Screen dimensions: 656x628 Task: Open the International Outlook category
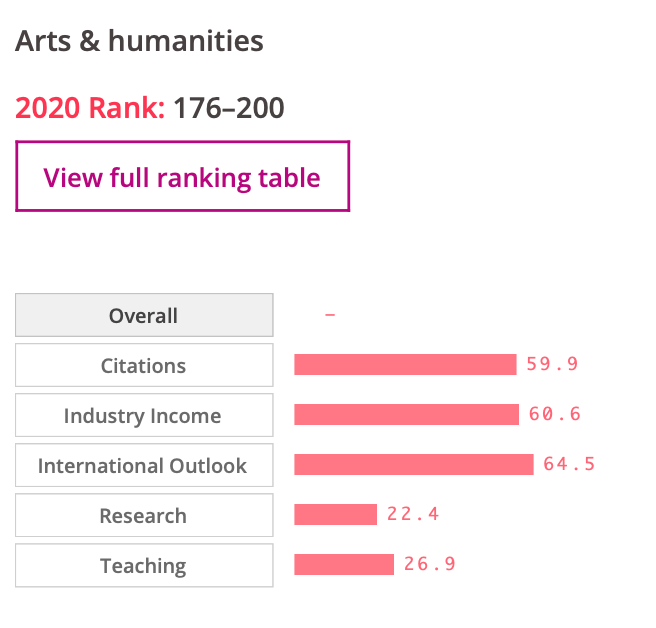pyautogui.click(x=143, y=465)
